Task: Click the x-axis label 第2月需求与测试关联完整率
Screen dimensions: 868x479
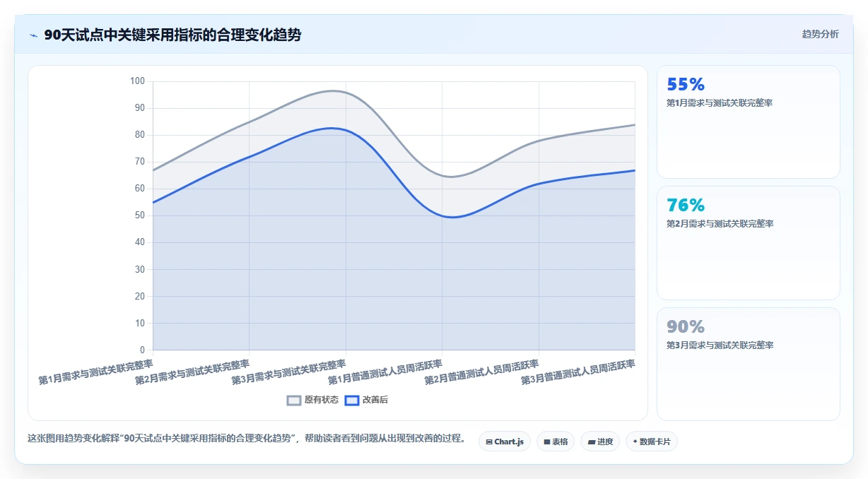Action: [x=192, y=372]
